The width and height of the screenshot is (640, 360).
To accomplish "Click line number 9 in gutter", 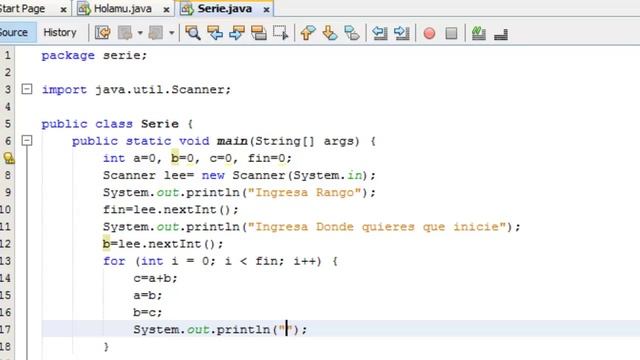I will click(7, 192).
